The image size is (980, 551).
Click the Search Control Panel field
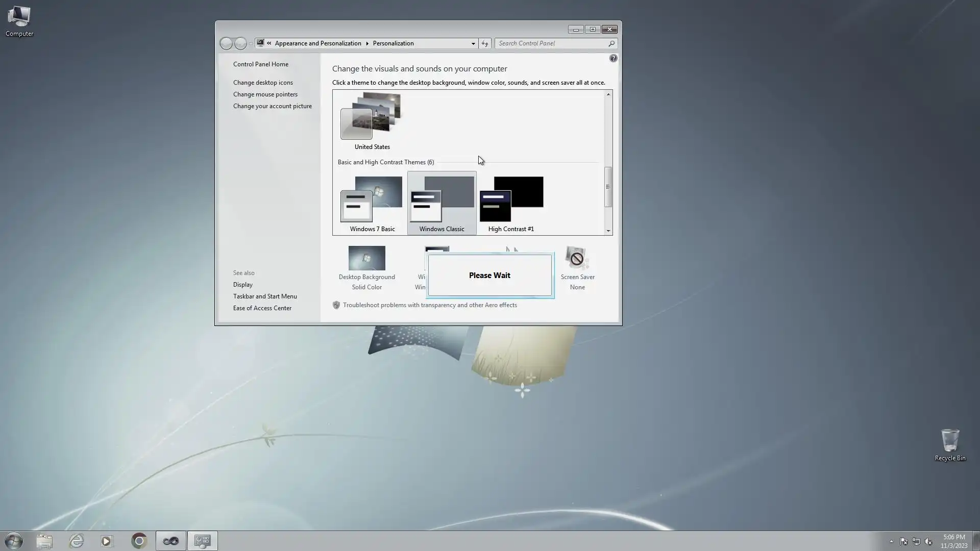(551, 43)
